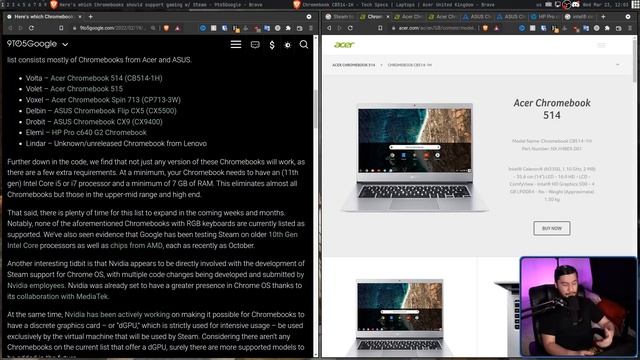Open new tab in Acer window

(x=603, y=17)
